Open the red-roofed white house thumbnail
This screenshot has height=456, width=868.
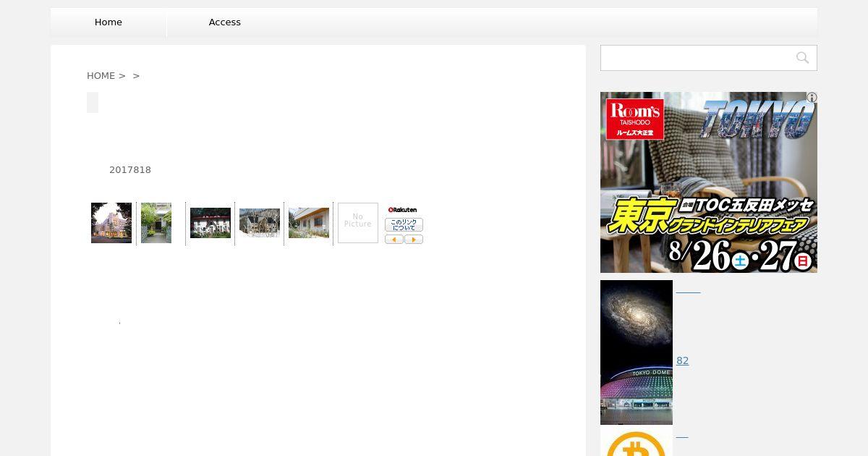click(210, 223)
